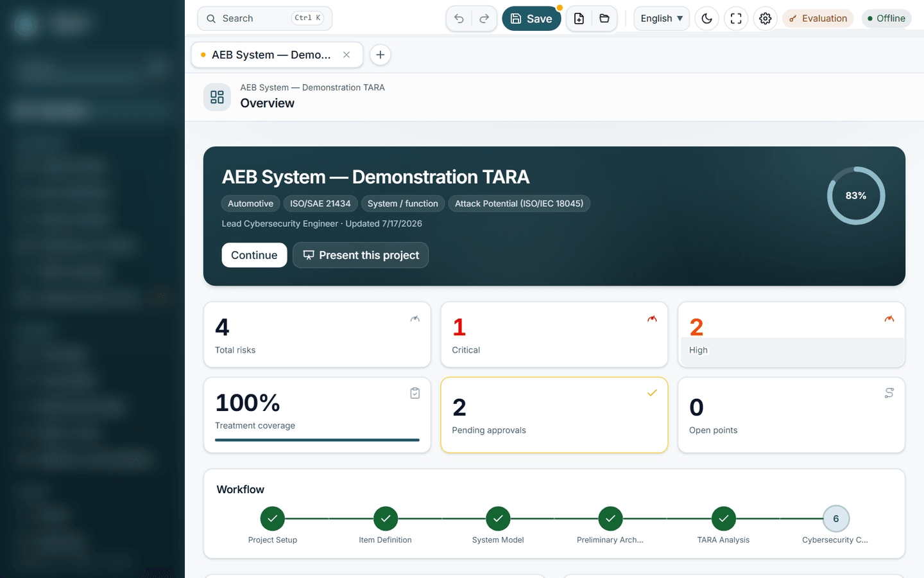Open the English language dropdown
The image size is (924, 578).
tap(662, 19)
